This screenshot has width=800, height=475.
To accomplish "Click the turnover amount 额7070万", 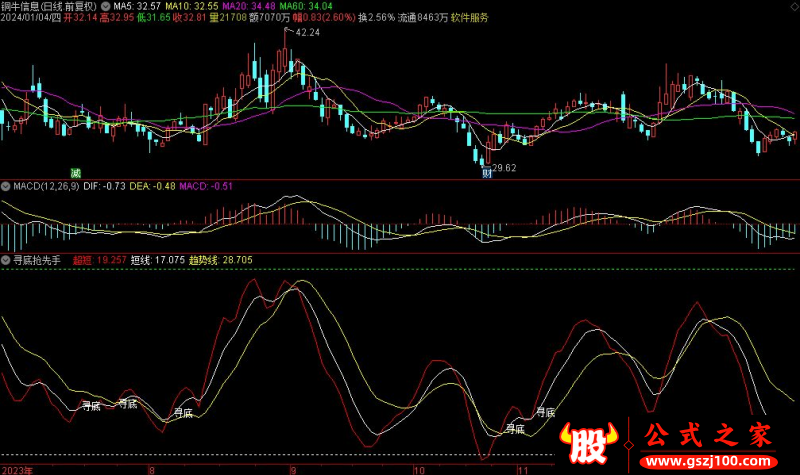I will tap(269, 17).
